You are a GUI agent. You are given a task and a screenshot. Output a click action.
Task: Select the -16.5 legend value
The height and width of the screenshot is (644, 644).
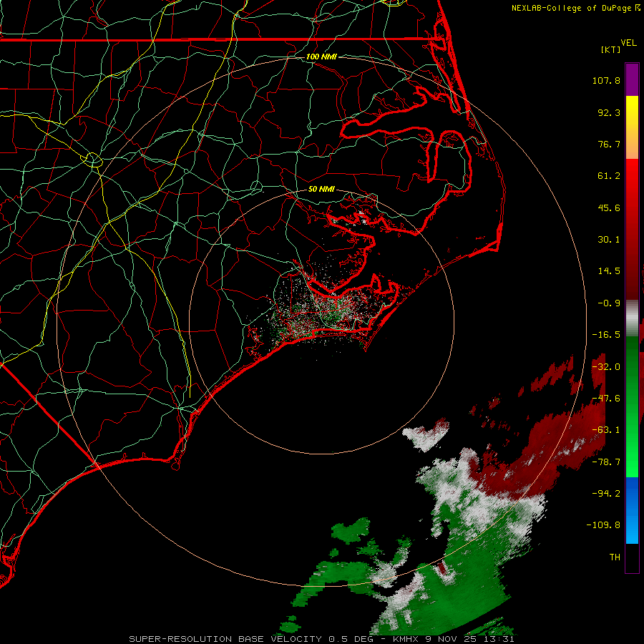(606, 335)
